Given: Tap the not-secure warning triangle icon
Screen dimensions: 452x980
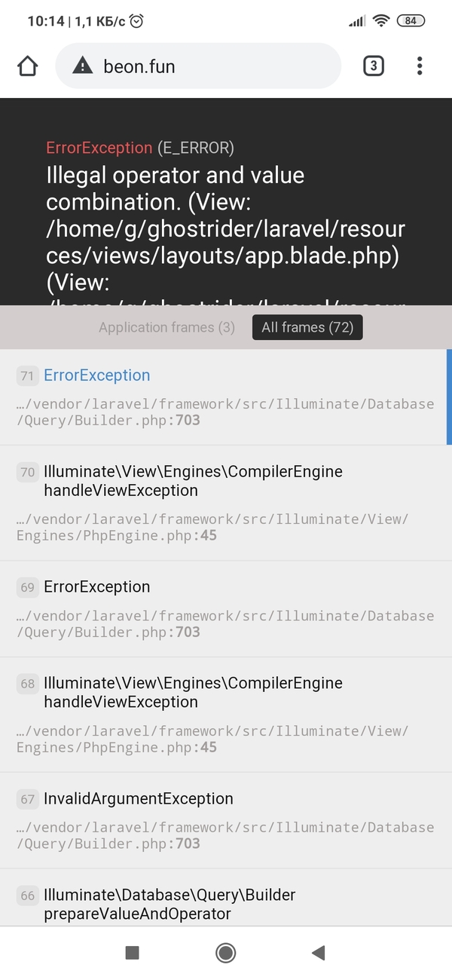Looking at the screenshot, I should (82, 66).
